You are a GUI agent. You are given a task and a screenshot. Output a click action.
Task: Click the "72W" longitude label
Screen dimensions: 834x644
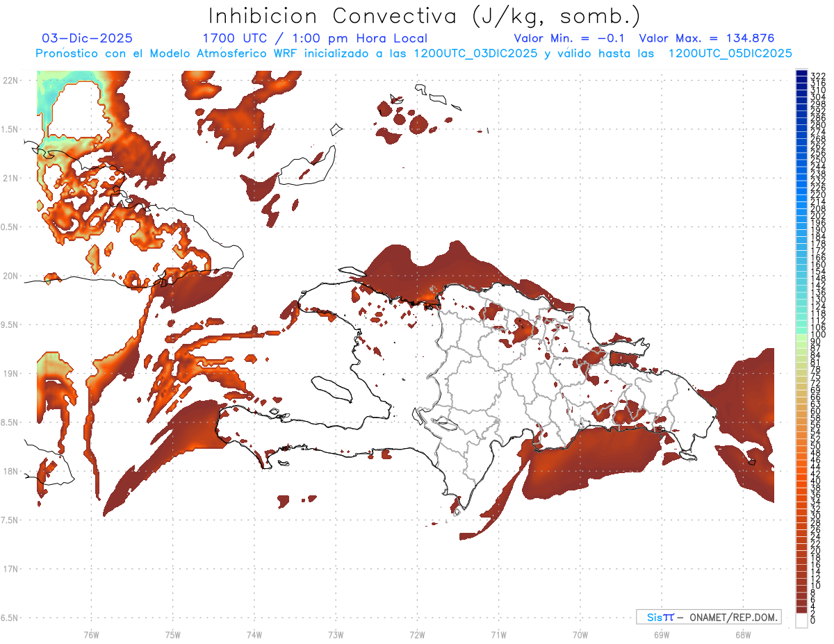click(x=417, y=634)
